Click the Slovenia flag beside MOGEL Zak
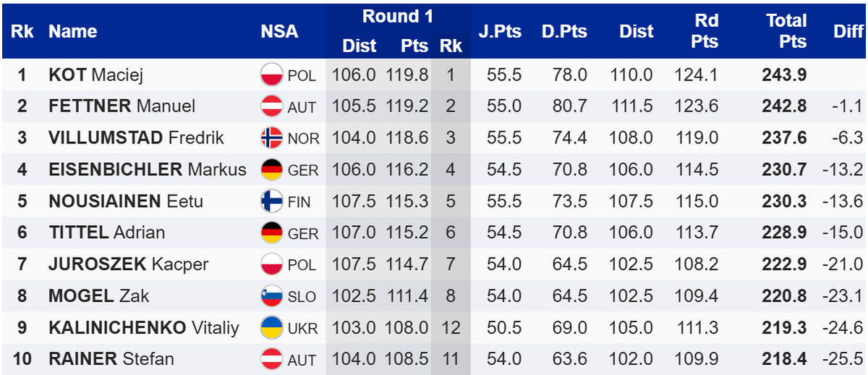 tap(271, 296)
